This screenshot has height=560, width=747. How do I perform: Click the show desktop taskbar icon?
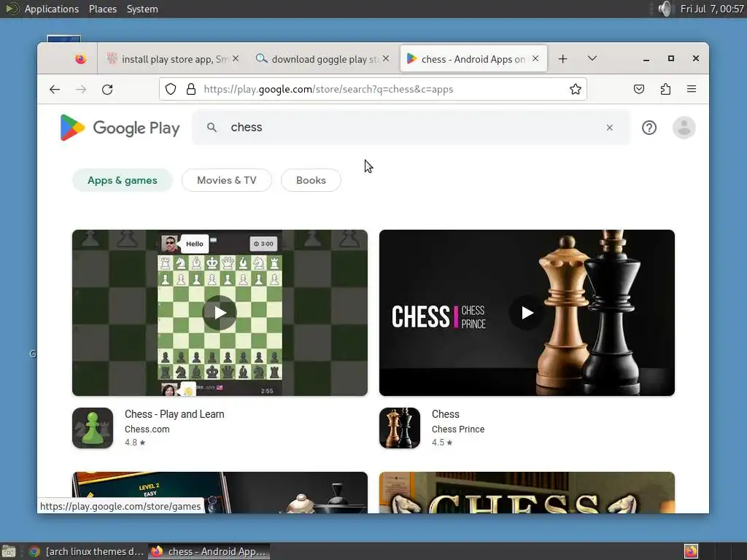tap(9, 551)
